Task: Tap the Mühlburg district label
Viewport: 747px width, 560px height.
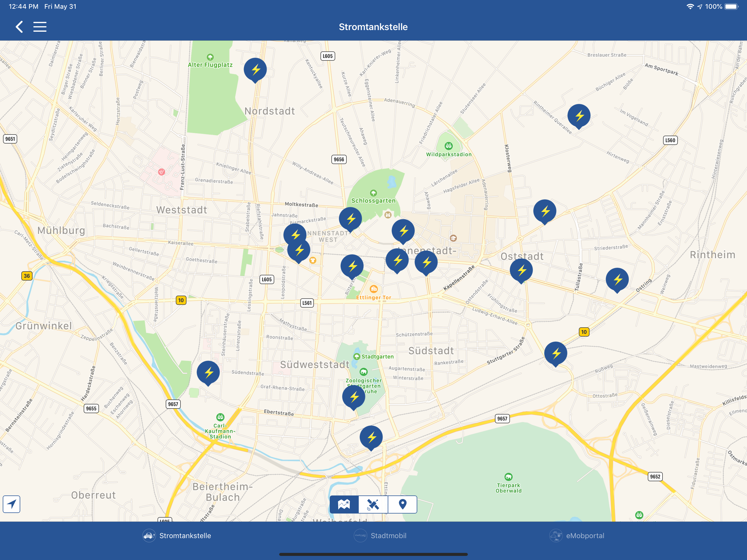Action: point(61,230)
